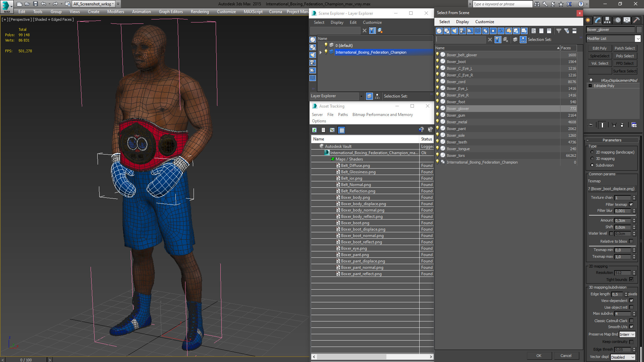Select 3D mapping radio button
The height and width of the screenshot is (362, 644).
pyautogui.click(x=592, y=159)
